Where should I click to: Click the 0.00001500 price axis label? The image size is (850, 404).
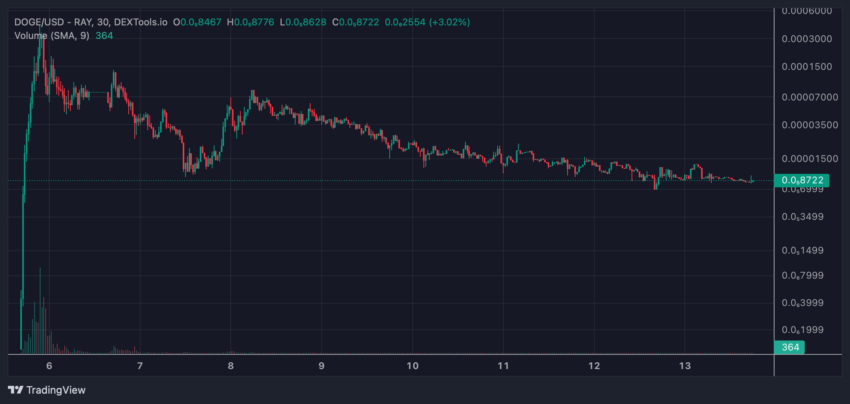pos(809,159)
